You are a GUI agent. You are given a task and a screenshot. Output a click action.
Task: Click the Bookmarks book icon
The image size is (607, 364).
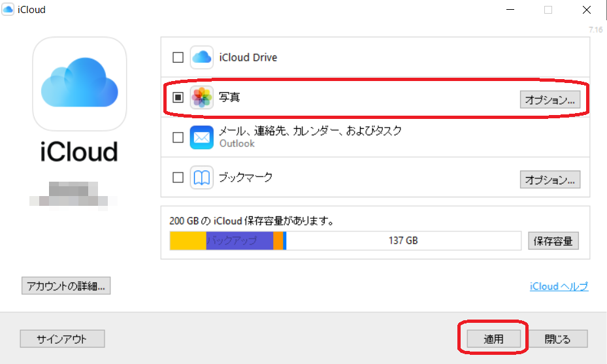(x=201, y=177)
